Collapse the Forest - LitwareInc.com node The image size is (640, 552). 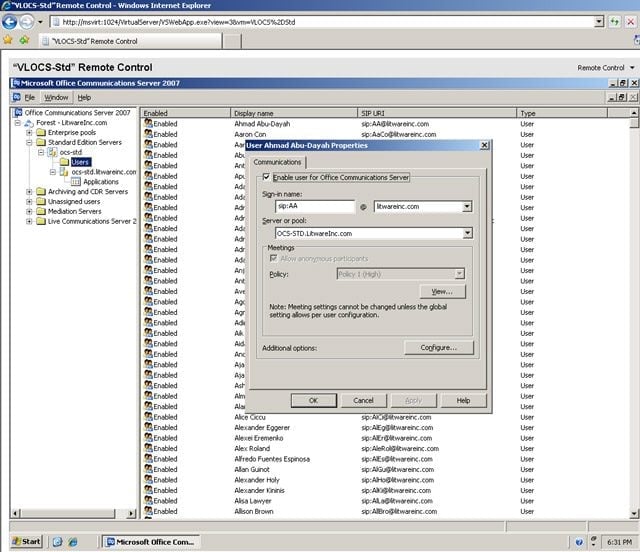click(x=18, y=123)
